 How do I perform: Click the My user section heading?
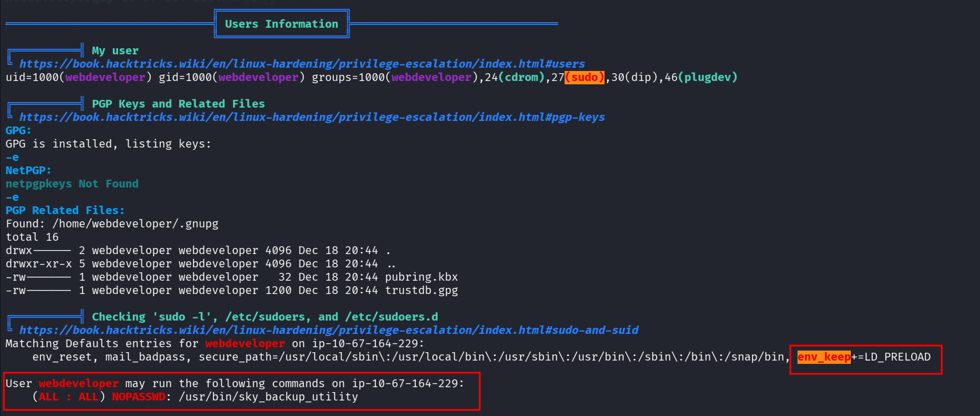pyautogui.click(x=115, y=50)
